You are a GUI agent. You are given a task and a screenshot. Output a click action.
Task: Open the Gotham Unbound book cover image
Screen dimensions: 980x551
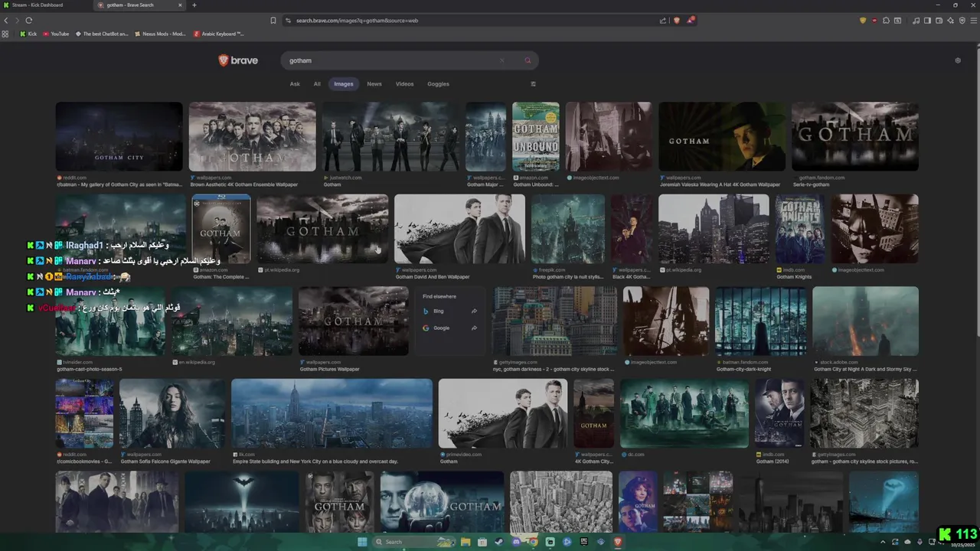pos(536,136)
